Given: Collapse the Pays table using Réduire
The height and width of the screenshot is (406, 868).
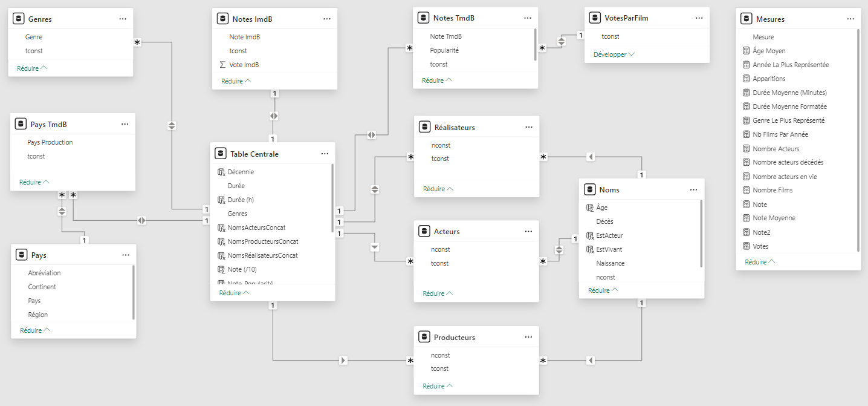Looking at the screenshot, I should pos(31,330).
